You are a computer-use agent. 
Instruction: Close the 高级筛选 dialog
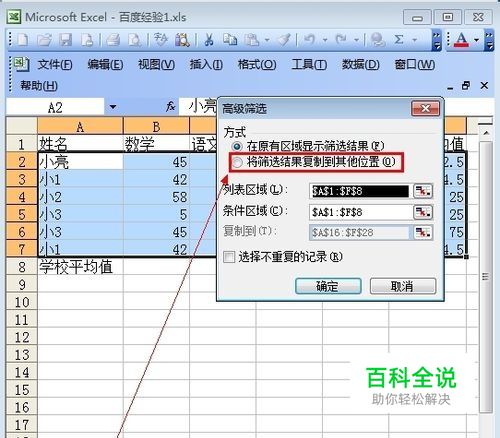click(425, 108)
